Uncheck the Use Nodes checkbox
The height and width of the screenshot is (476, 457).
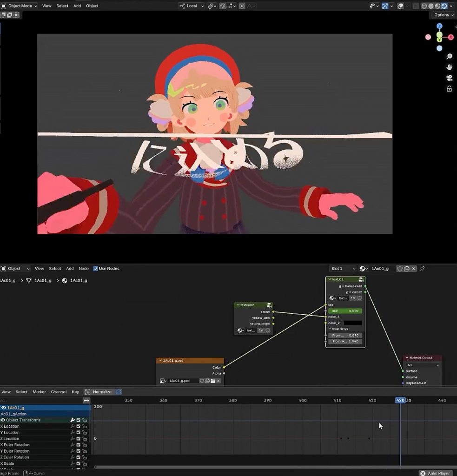(95, 269)
